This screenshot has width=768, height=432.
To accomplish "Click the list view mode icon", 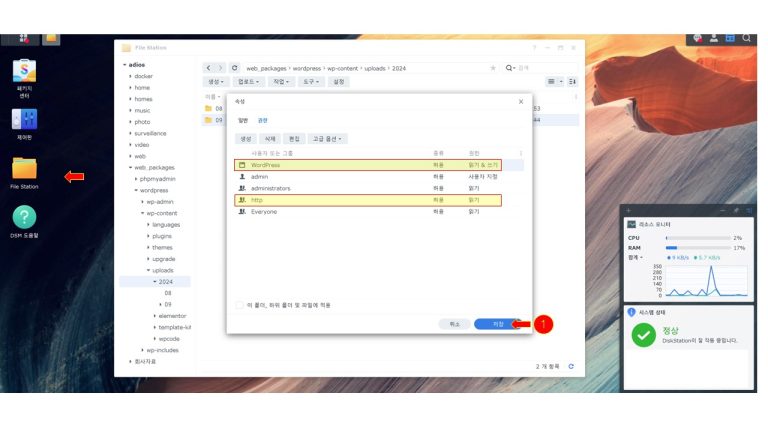I will pyautogui.click(x=551, y=82).
